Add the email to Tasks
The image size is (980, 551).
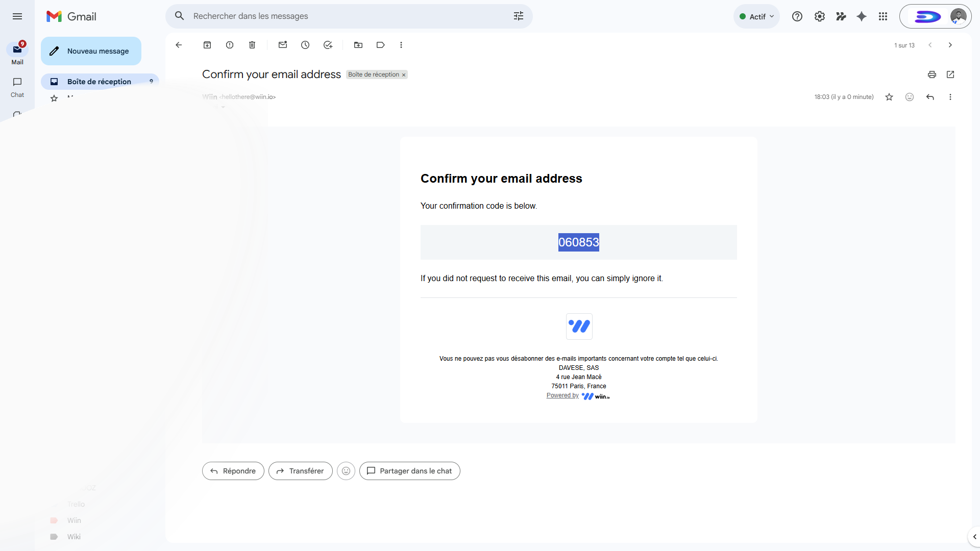click(x=328, y=45)
